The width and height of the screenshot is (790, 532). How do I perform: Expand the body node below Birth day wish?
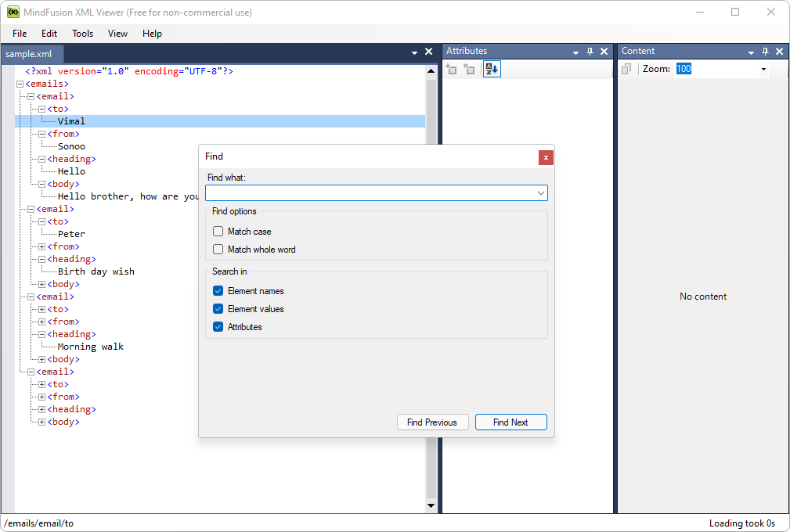(x=41, y=284)
